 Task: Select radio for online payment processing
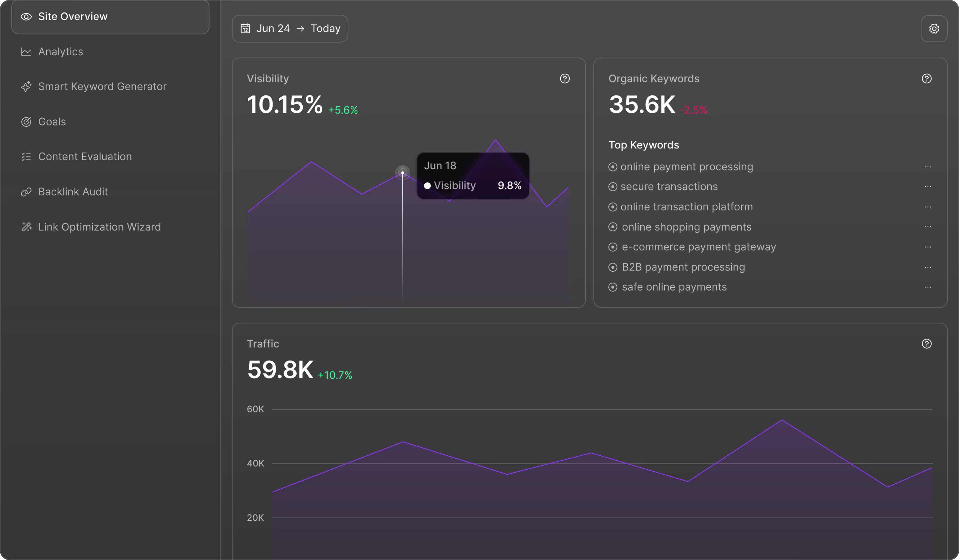pyautogui.click(x=612, y=167)
